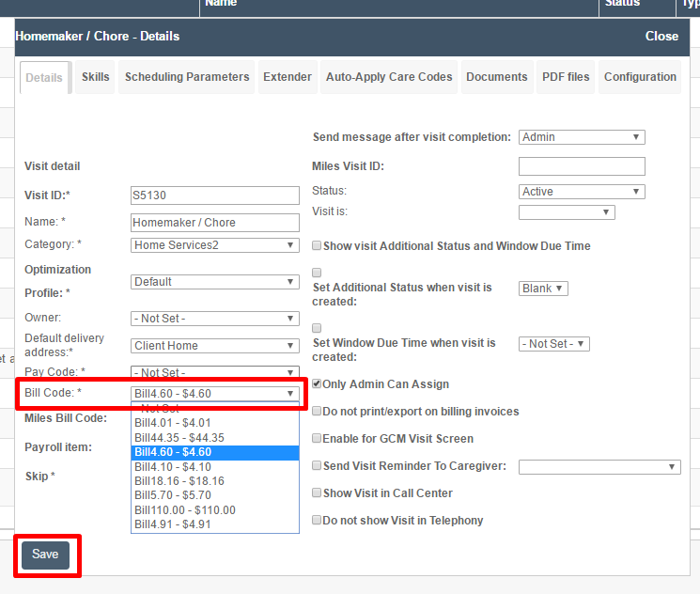
Task: Click the Visit ID input field
Action: pos(215,195)
